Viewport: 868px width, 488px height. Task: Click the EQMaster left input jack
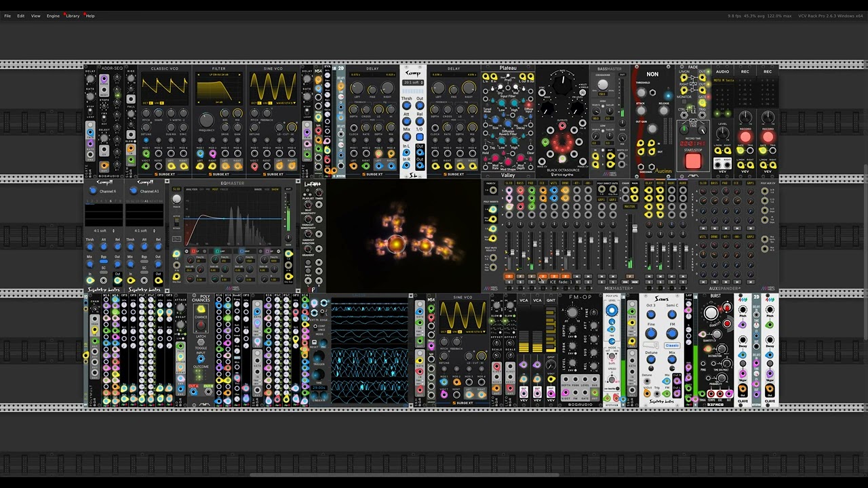click(x=176, y=253)
